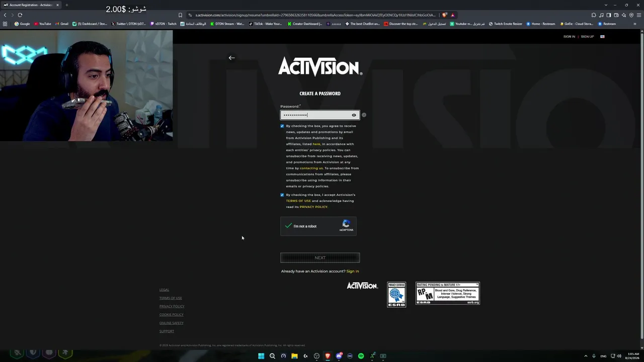Click the I'm not a robot reCAPTCHA checkbox
644x362 pixels.
288,226
